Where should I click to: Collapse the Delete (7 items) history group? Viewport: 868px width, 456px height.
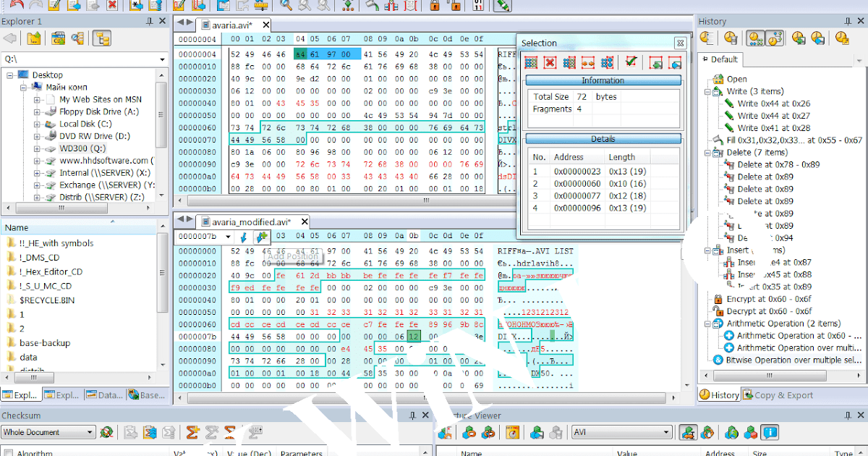click(708, 153)
